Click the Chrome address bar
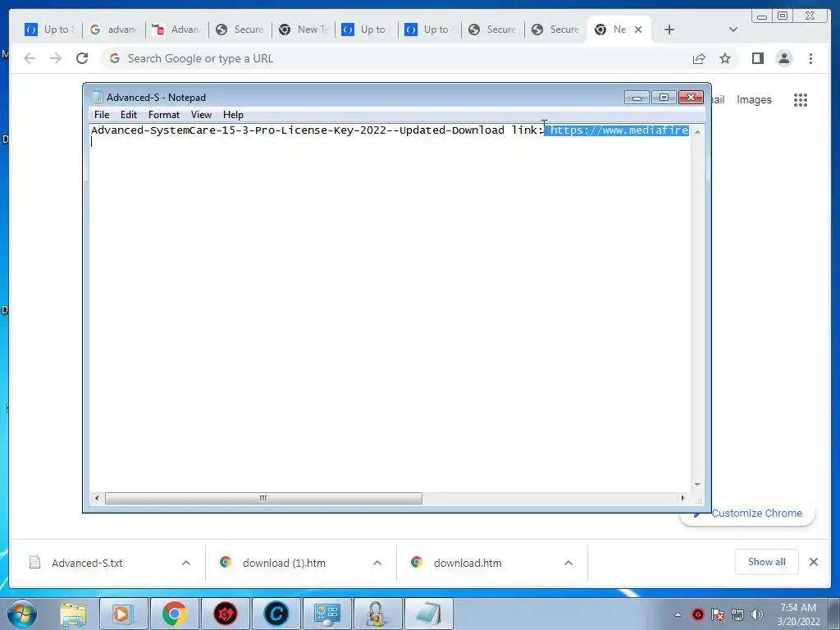 [396, 58]
